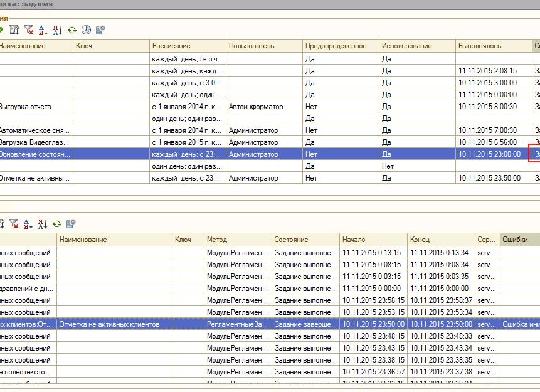The image size is (540, 392).
Task: Click the Ошибки column header
Action: tap(520, 240)
